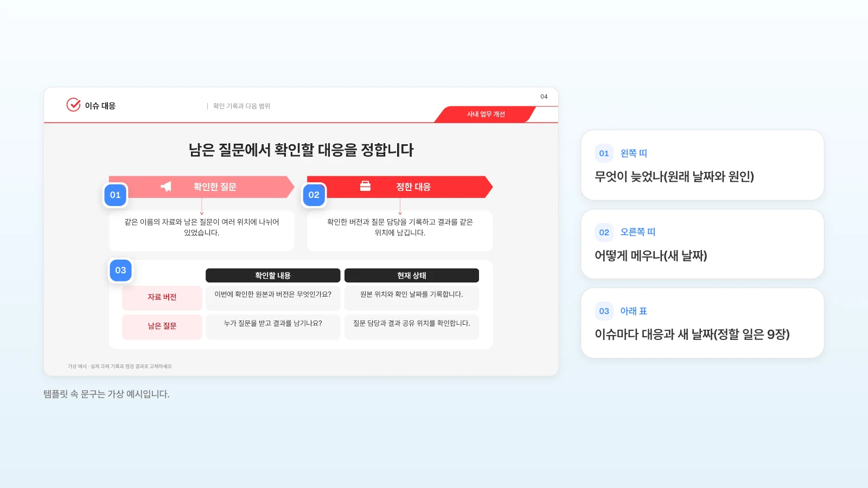Click the 확인할 내용 column header
This screenshot has width=868, height=488.
coord(273,275)
